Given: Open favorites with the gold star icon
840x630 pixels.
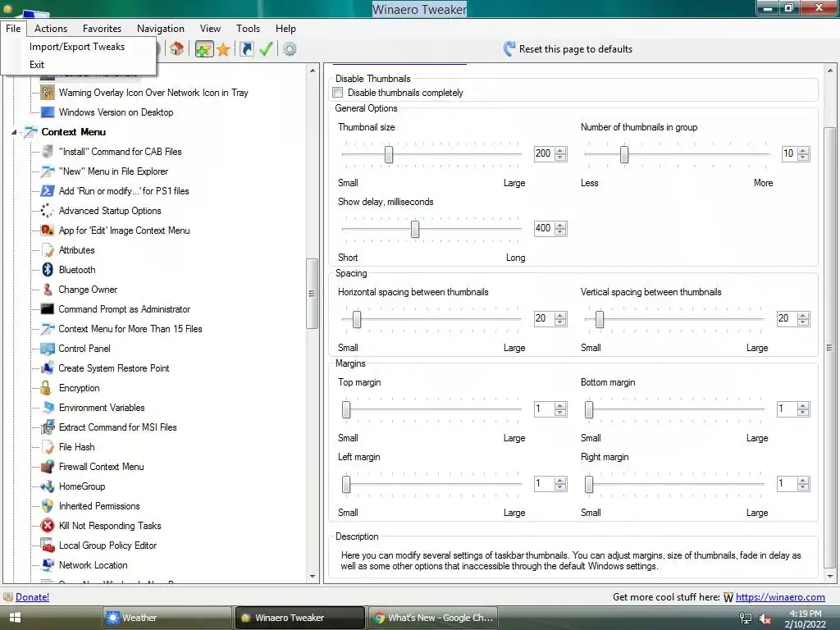Looking at the screenshot, I should click(223, 50).
